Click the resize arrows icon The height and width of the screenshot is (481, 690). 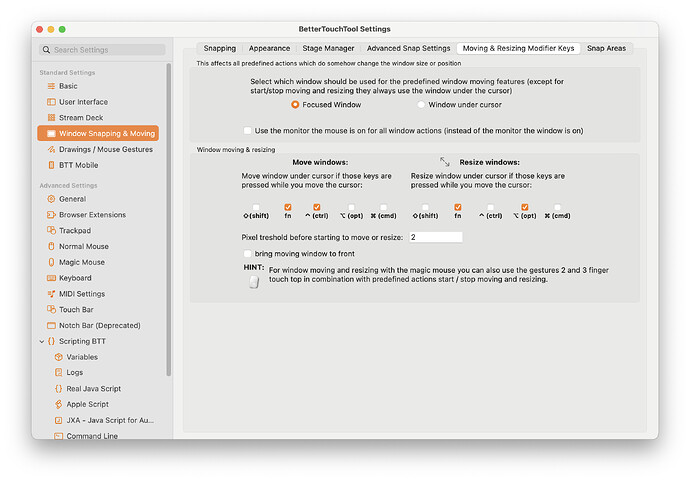pos(444,162)
